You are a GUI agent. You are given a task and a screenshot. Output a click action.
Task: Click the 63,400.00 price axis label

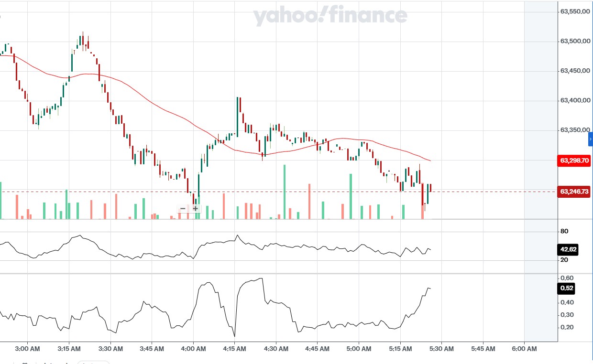[574, 100]
